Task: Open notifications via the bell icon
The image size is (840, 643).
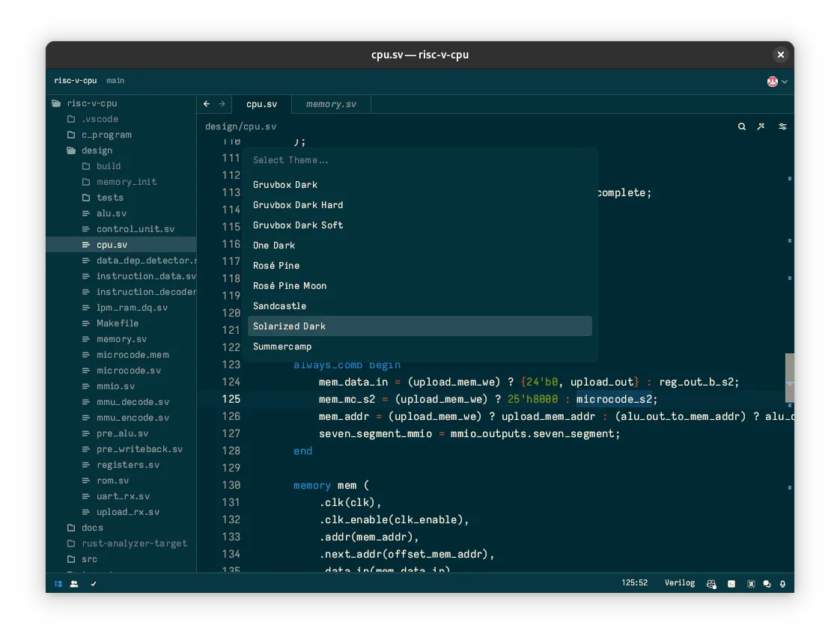Action: 782,583
